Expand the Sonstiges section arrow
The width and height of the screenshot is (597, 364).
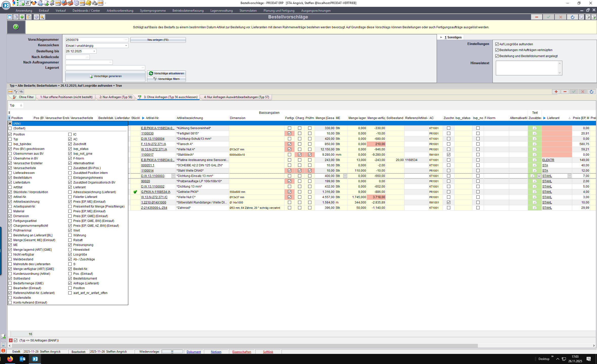pyautogui.click(x=441, y=37)
